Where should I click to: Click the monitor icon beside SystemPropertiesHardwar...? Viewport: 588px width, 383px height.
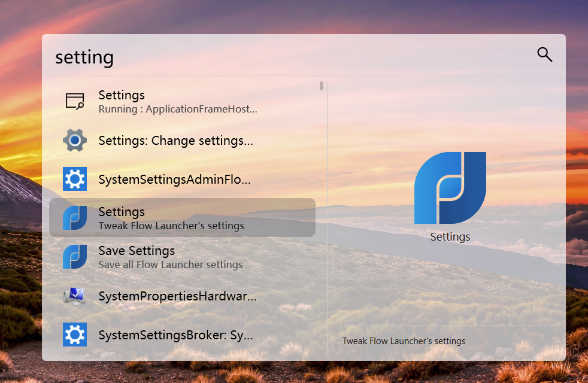[75, 296]
